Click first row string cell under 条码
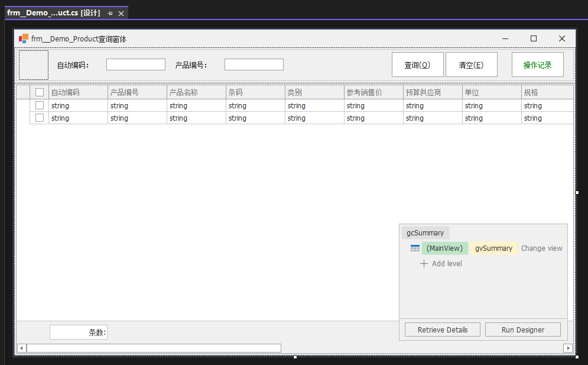The image size is (588, 365). (255, 105)
